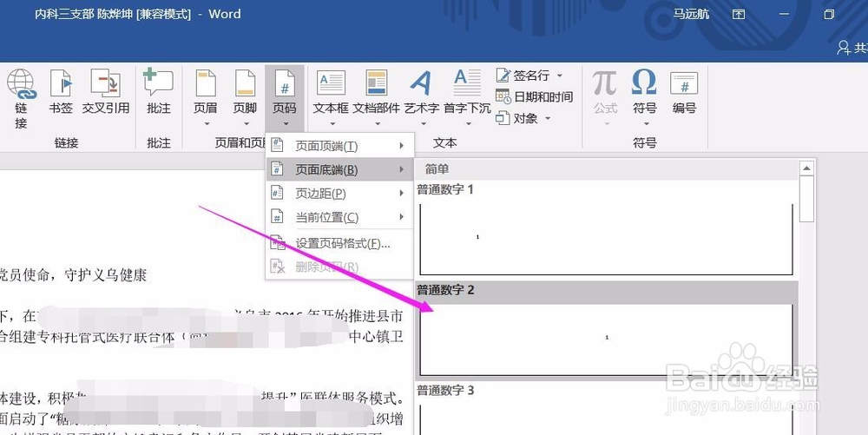
Task: Select the 普通数字 1 page number style
Action: click(x=606, y=230)
